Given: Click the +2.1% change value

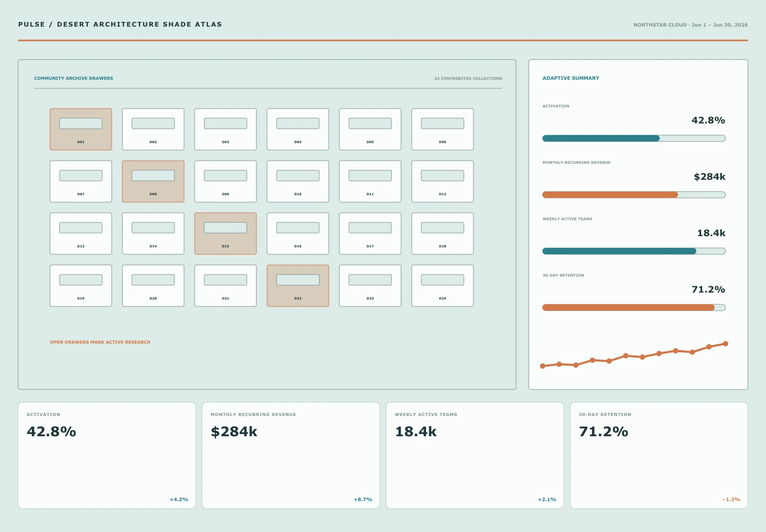Looking at the screenshot, I should point(547,500).
